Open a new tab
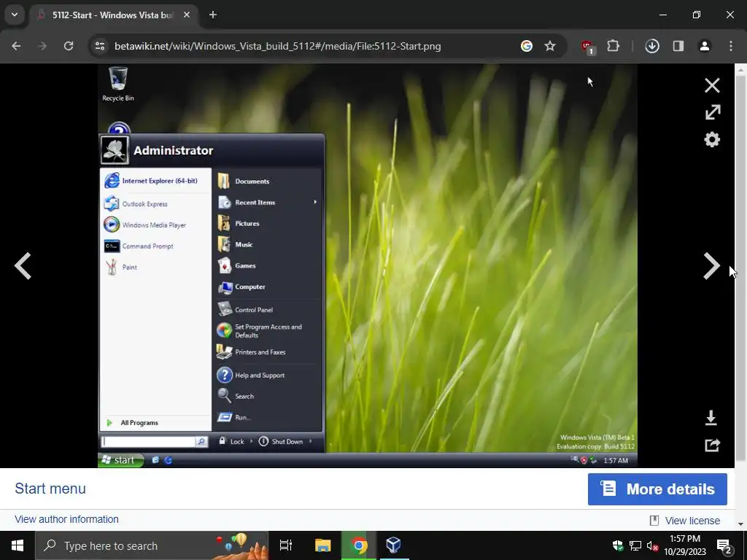Screen dimensions: 747x560 click(x=213, y=15)
